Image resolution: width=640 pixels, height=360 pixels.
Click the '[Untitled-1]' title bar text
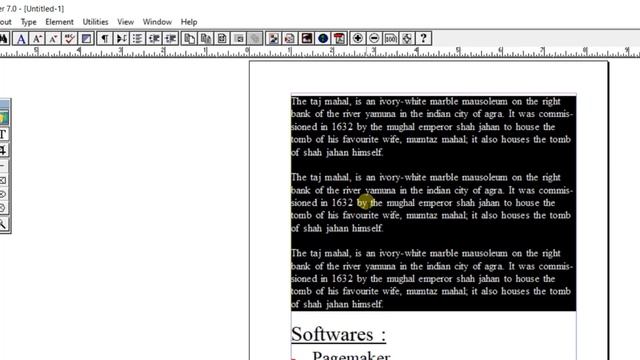coord(44,8)
